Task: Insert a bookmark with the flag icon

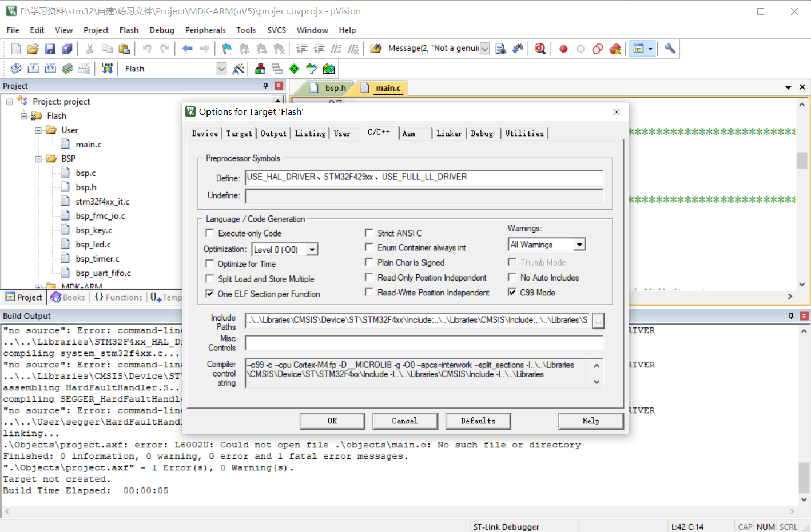Action: click(x=227, y=49)
